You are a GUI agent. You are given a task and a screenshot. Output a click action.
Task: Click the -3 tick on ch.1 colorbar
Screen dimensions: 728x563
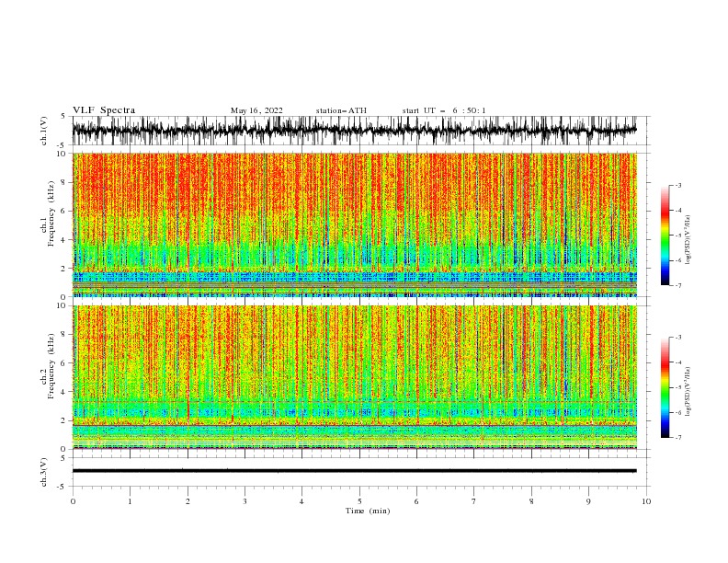[678, 185]
